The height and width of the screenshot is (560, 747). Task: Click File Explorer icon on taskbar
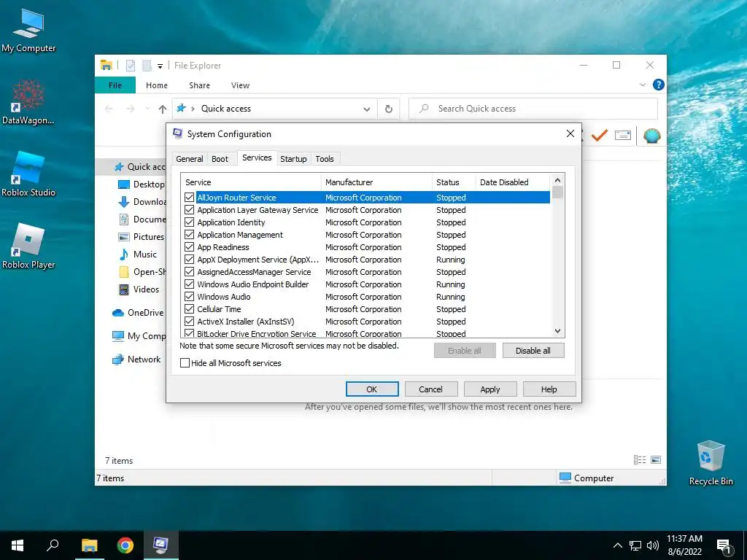point(90,545)
